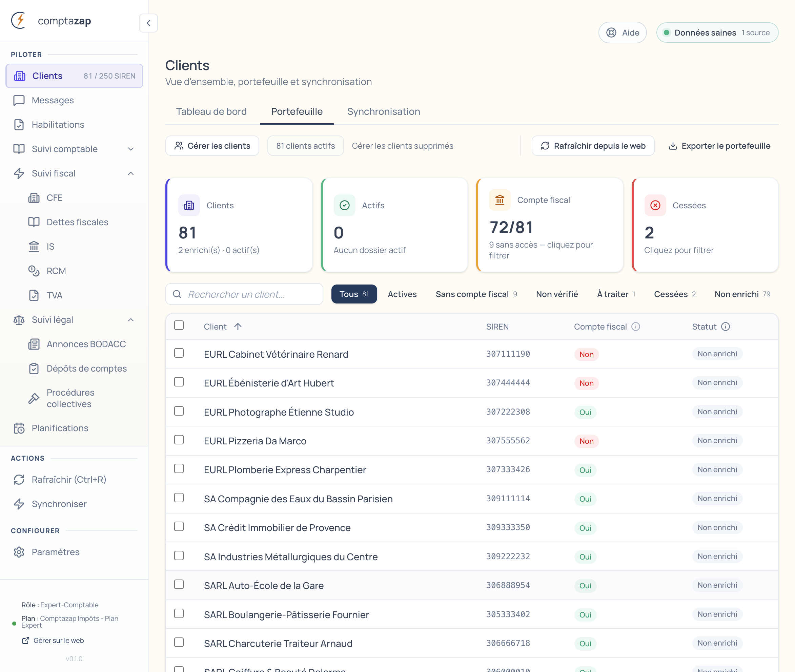Click the Clients building icon in sidebar
The width and height of the screenshot is (795, 672).
pos(19,76)
